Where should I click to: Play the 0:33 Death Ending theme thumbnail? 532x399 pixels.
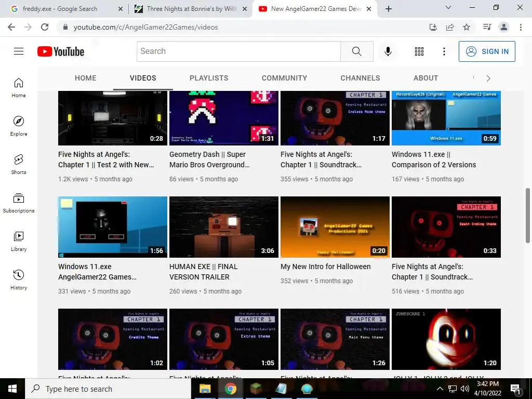tap(446, 227)
